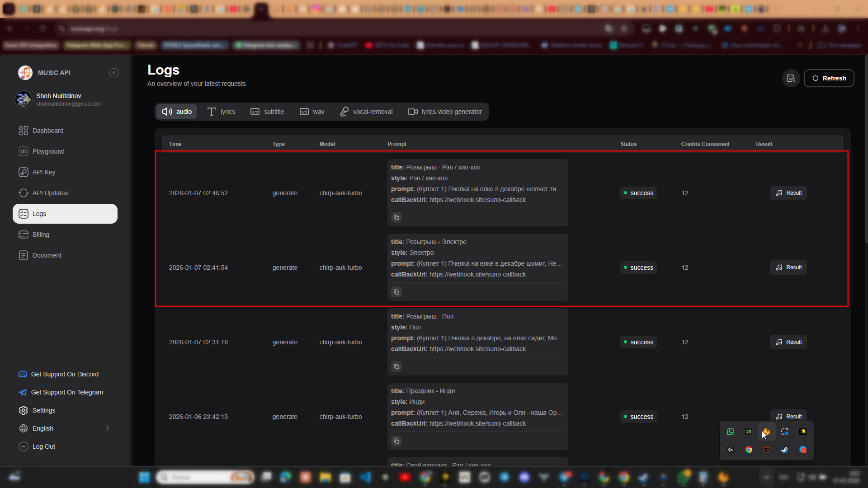The image size is (868, 488).
Task: Click the copy icon under the Рэп / хип-хоп prompt
Action: (396, 217)
